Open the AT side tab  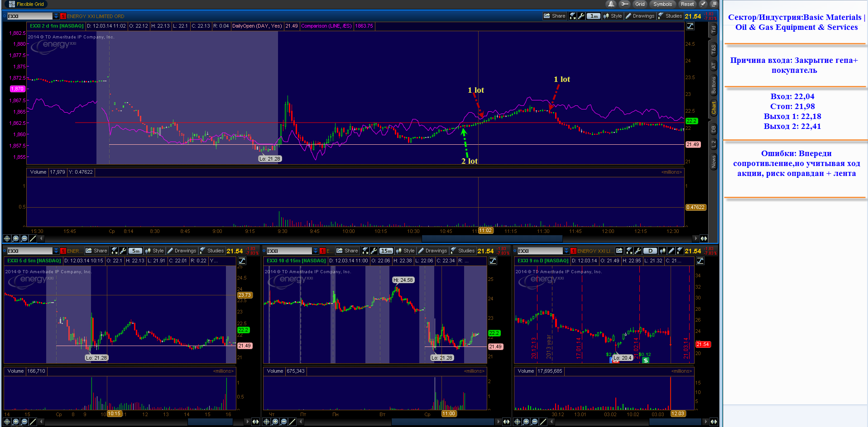[x=714, y=66]
